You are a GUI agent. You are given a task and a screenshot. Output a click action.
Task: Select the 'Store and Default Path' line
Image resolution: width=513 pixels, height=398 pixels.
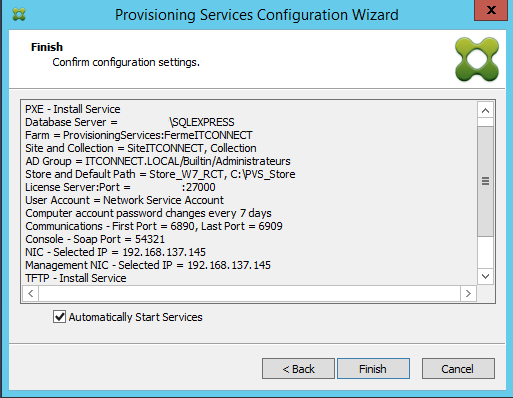tap(160, 174)
